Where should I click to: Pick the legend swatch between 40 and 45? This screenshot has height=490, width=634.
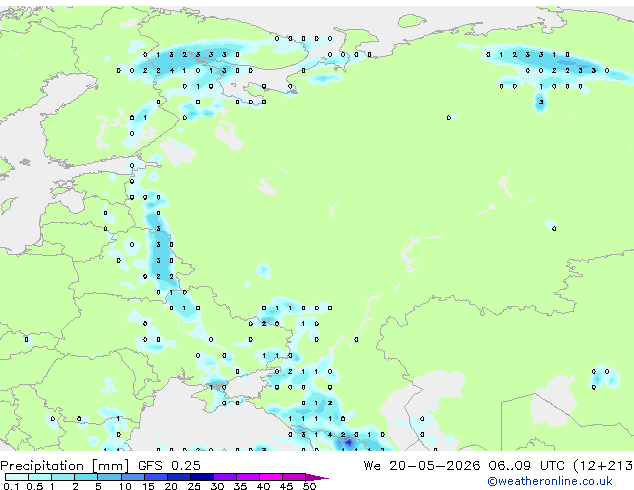point(271,477)
